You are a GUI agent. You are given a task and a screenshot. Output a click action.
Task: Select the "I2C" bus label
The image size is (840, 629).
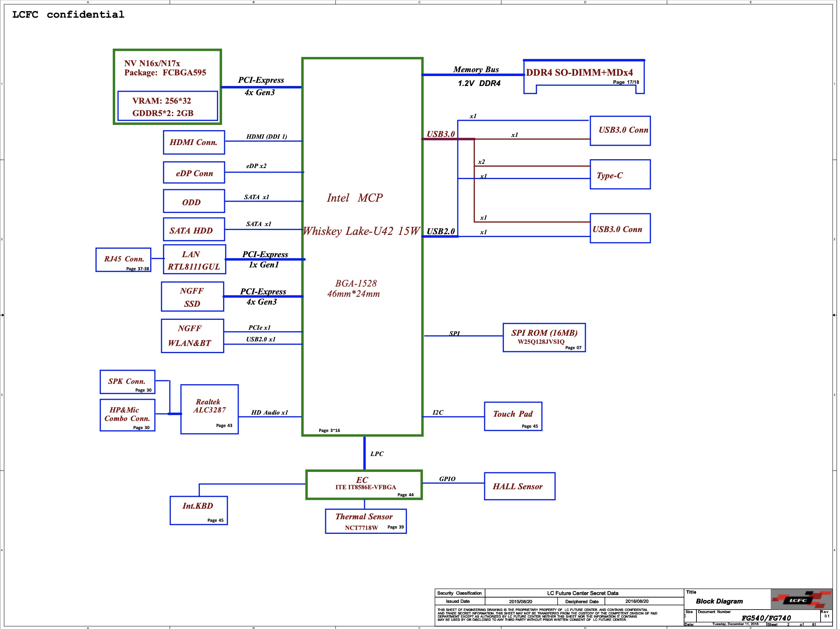coord(438,412)
